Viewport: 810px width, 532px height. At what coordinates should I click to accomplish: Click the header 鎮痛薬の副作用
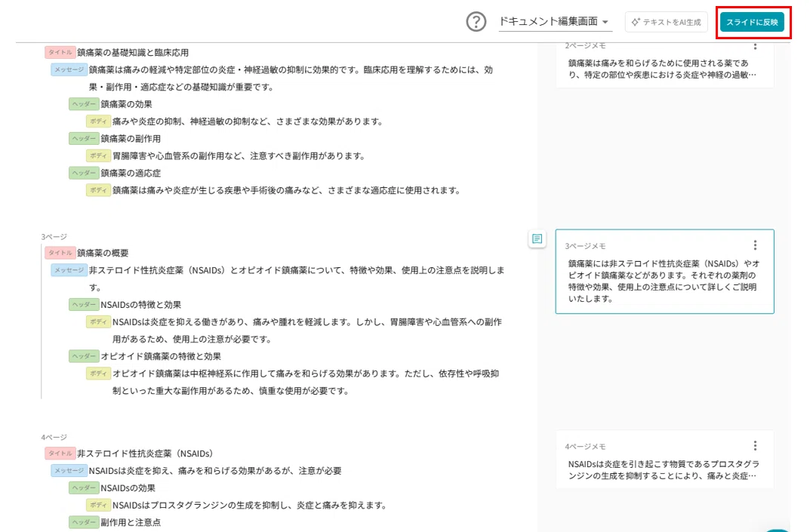pyautogui.click(x=130, y=138)
